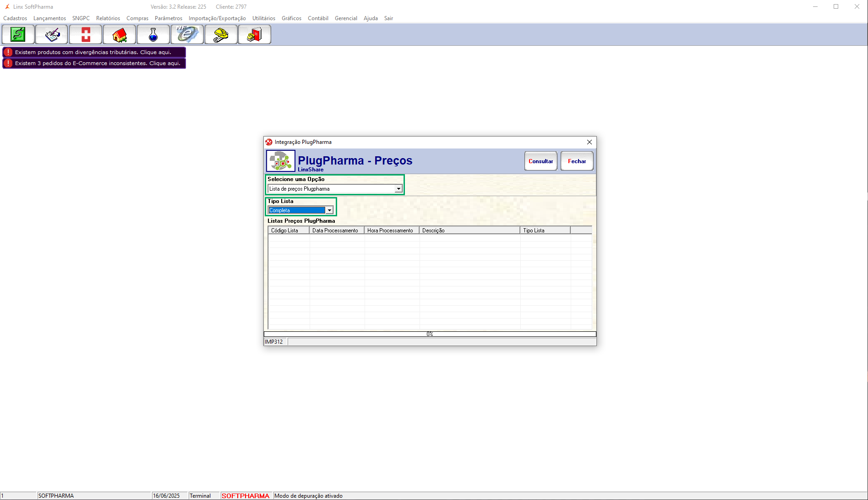The image size is (868, 500).
Task: Click the Fechar button
Action: pyautogui.click(x=577, y=161)
